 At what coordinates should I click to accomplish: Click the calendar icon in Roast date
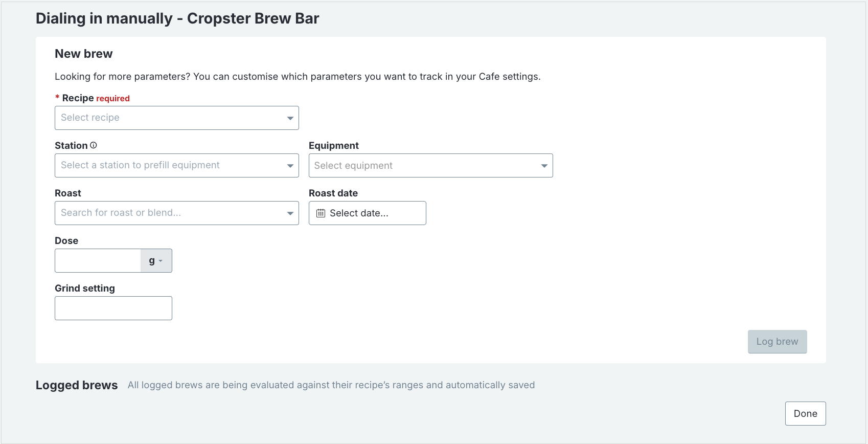click(321, 213)
